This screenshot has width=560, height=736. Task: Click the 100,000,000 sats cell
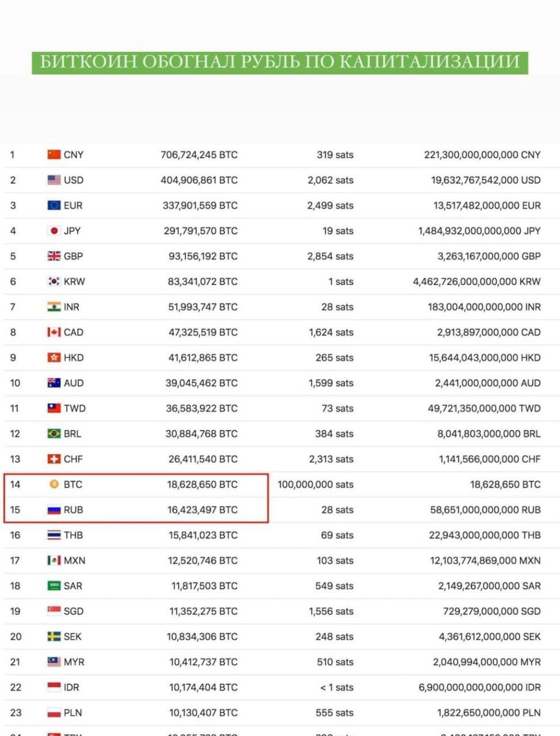[316, 484]
